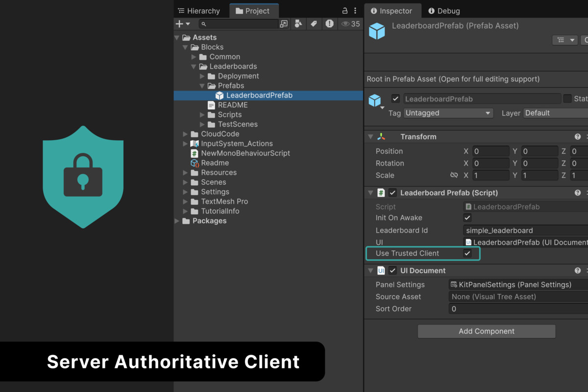Image resolution: width=588 pixels, height=392 pixels.
Task: Click the Leaderboard Prefab script icon
Action: (x=381, y=193)
